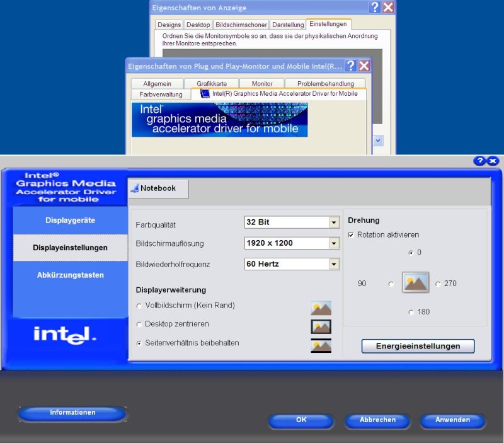Click the dropdown arrow in Eigenschaften von Anzeige

tap(378, 141)
